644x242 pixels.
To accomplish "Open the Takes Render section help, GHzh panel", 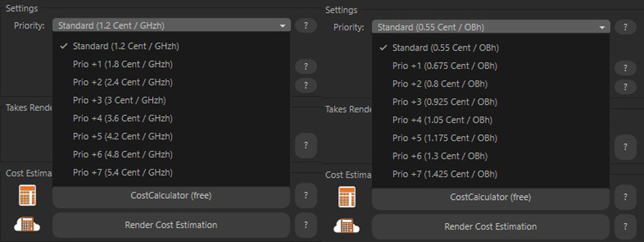I will click(305, 145).
